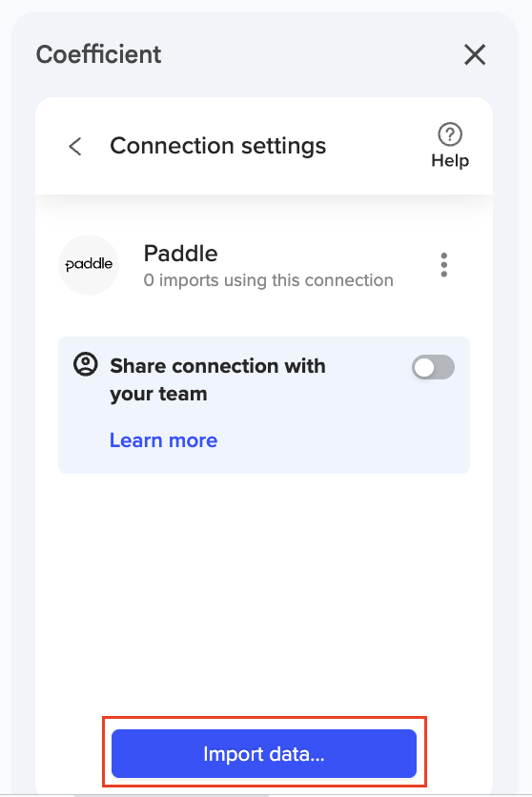Click the Paddle logo thumbnail
The image size is (532, 797).
[89, 264]
